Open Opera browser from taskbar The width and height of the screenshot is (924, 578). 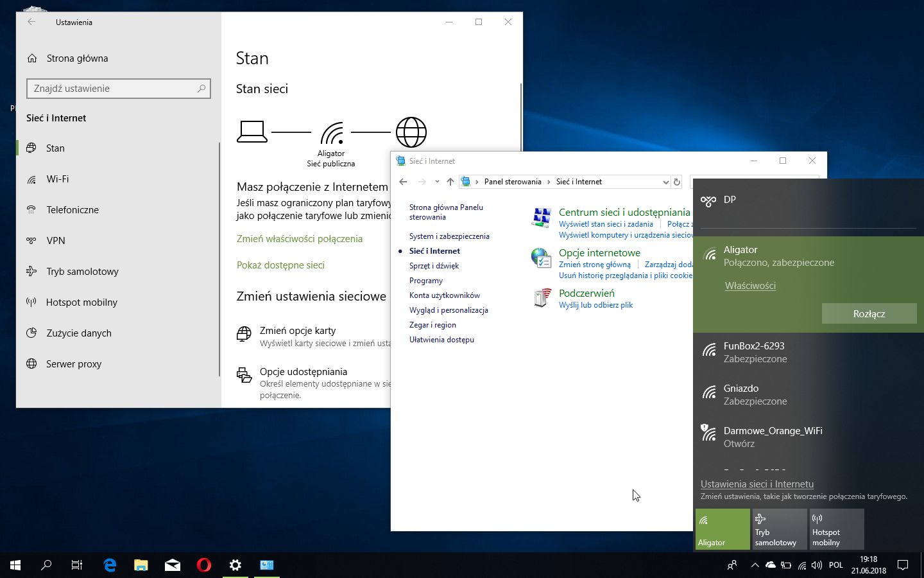tap(204, 565)
